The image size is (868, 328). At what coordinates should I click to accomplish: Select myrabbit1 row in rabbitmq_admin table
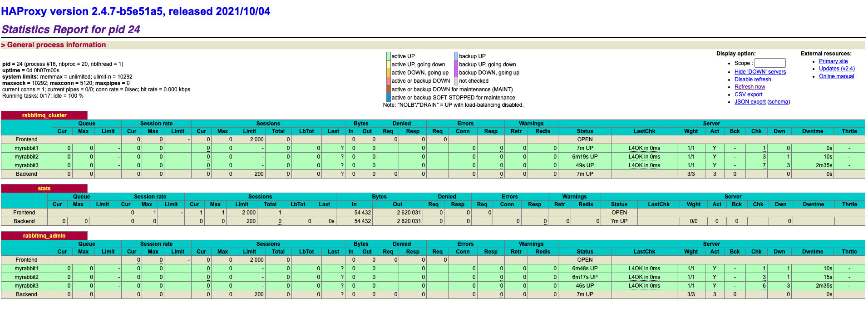click(x=433, y=268)
